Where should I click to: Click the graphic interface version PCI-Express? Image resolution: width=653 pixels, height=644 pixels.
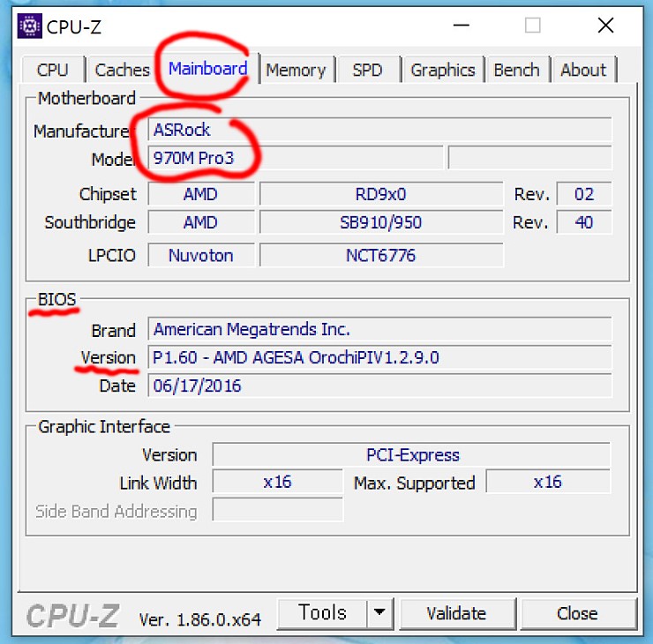tap(411, 454)
